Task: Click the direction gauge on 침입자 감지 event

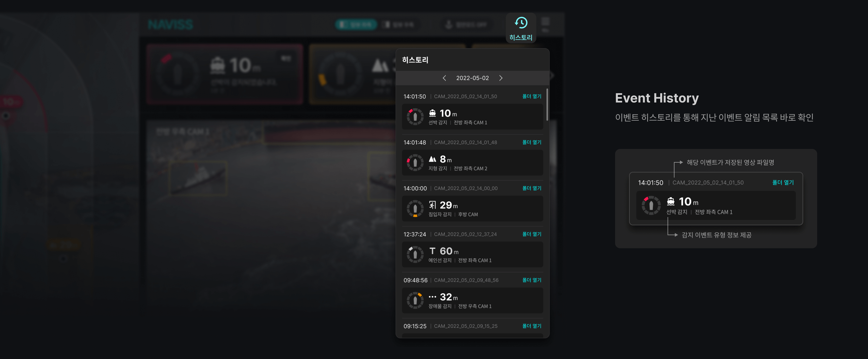Action: 415,208
